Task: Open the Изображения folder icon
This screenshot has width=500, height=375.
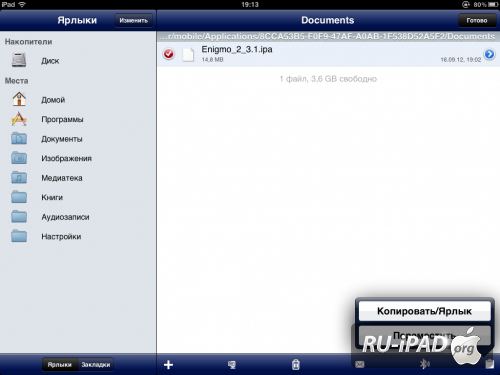Action: 19,158
